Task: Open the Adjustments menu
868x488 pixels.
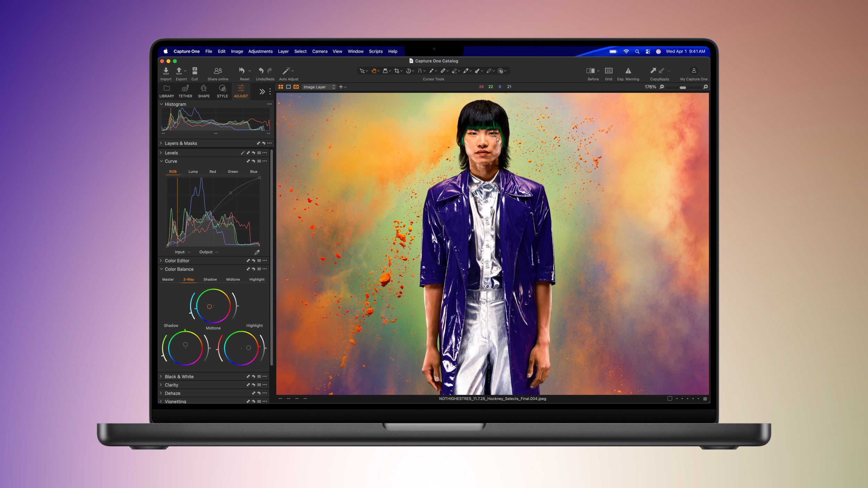Action: pos(261,51)
